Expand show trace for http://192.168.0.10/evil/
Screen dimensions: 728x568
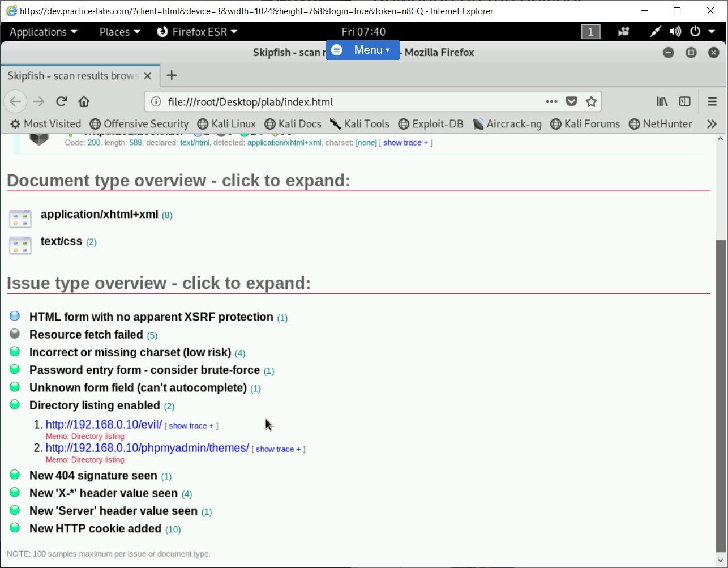(x=191, y=425)
